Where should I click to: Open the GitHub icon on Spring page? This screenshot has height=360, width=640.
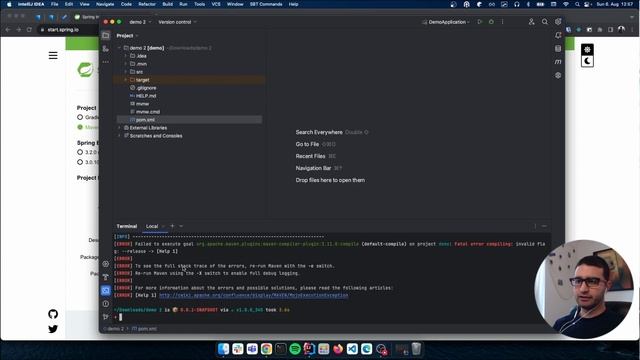tap(53, 314)
